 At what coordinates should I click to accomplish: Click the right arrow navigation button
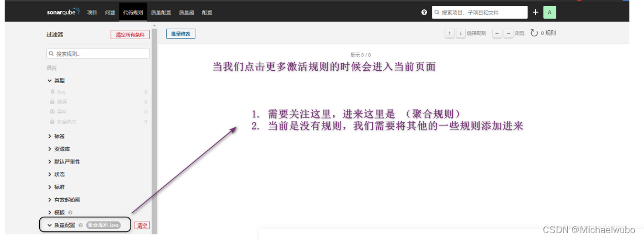click(508, 33)
